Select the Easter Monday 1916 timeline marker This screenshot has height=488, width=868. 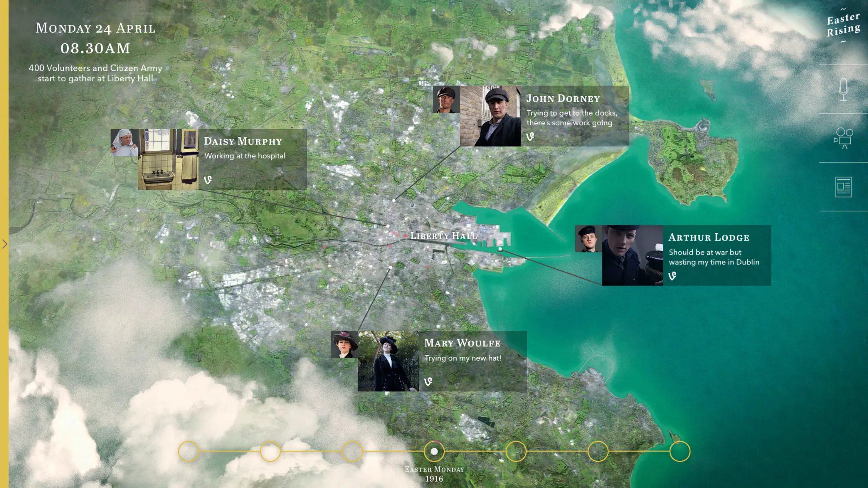pos(434,452)
